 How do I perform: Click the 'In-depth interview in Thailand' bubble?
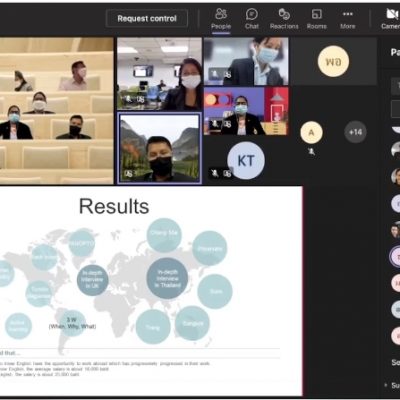coord(167,278)
